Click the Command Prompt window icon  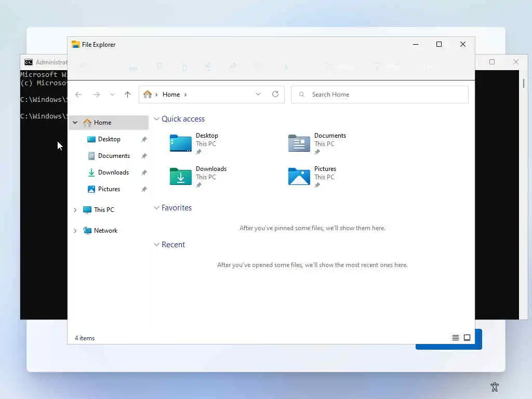pyautogui.click(x=29, y=62)
